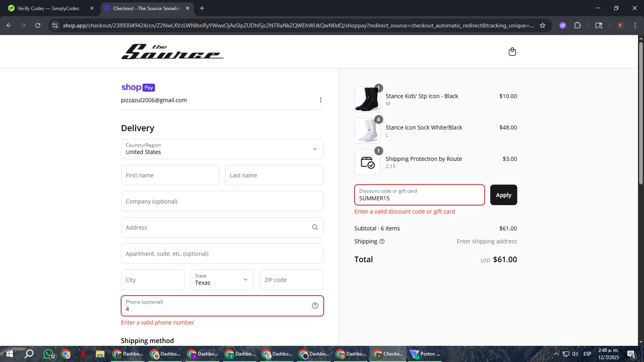Viewport: 644px width, 362px height.
Task: Click the Shop Pay logo
Action: [138, 87]
